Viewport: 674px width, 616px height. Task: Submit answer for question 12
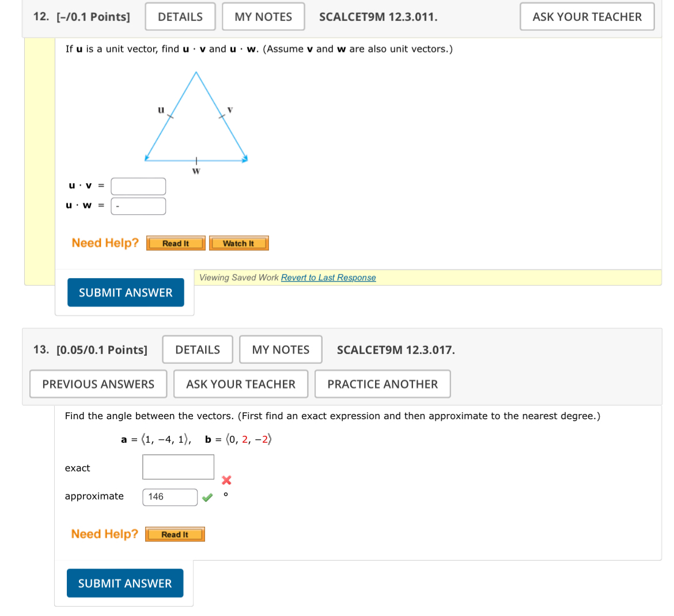click(x=126, y=292)
